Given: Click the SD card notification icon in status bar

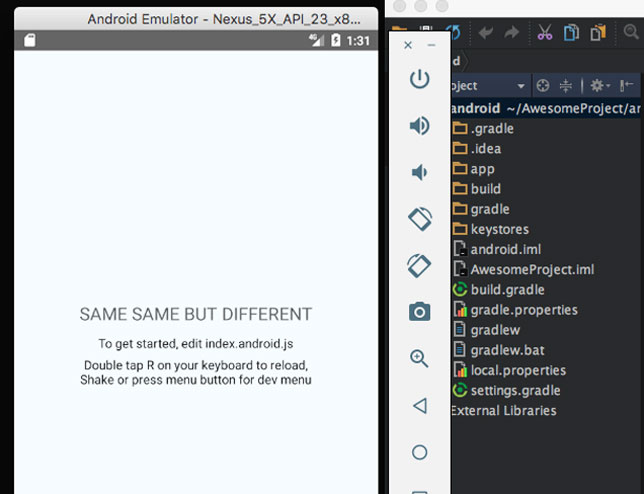Looking at the screenshot, I should click(30, 40).
